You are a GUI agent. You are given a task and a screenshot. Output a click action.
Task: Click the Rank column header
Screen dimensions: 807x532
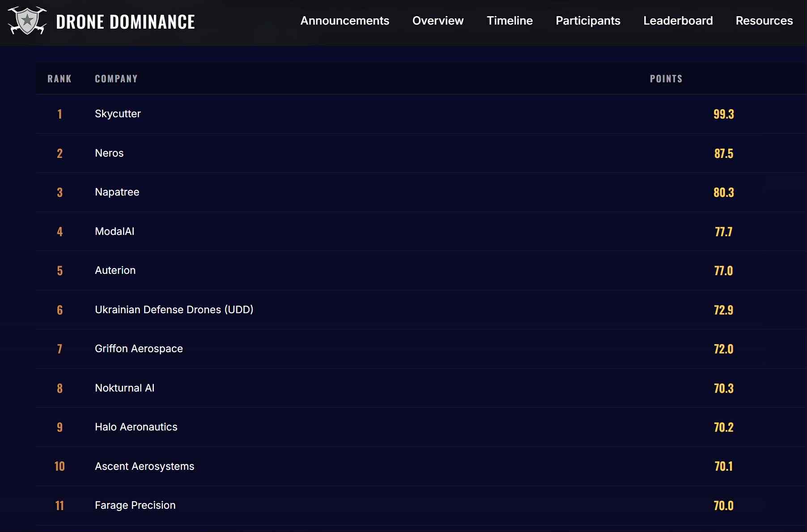[x=59, y=79]
